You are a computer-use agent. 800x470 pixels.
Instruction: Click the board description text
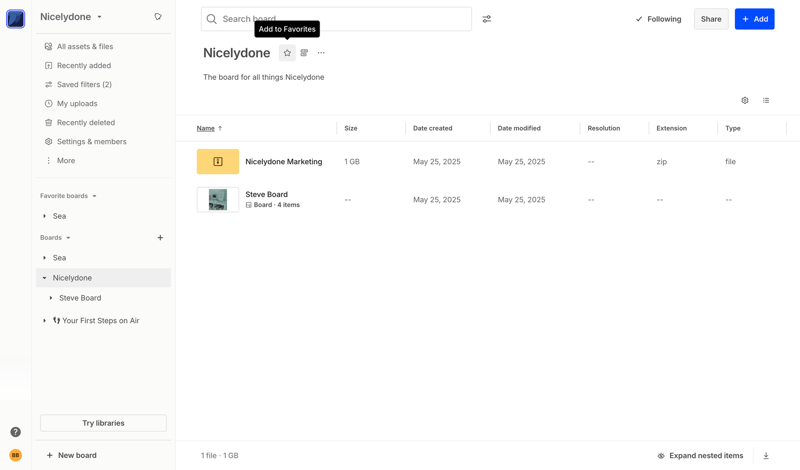[264, 77]
